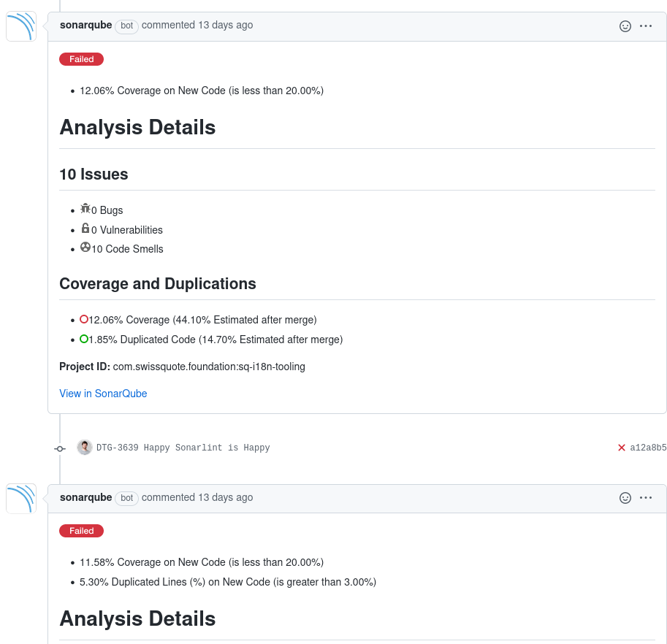Open the sonarqube author name in first comment
The image size is (667, 644).
click(x=86, y=25)
